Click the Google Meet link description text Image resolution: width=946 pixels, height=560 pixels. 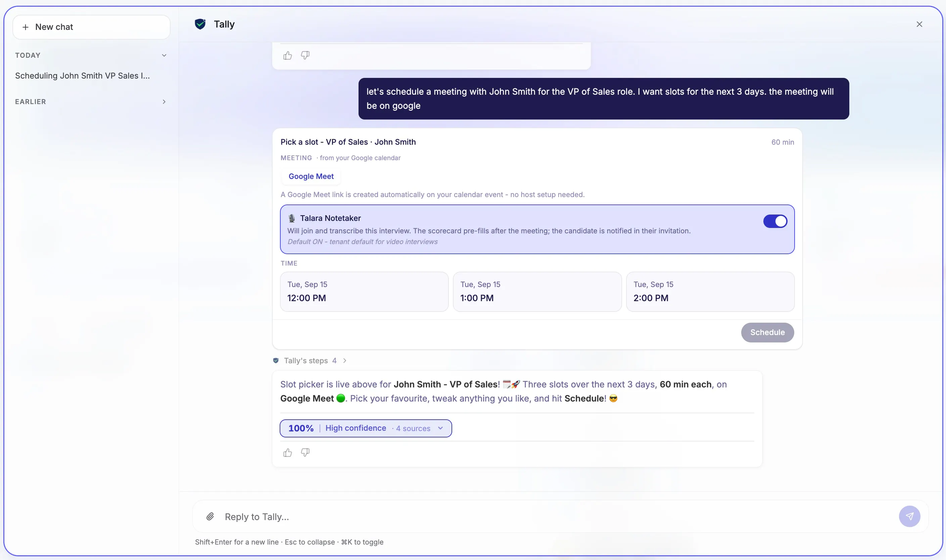(x=432, y=195)
